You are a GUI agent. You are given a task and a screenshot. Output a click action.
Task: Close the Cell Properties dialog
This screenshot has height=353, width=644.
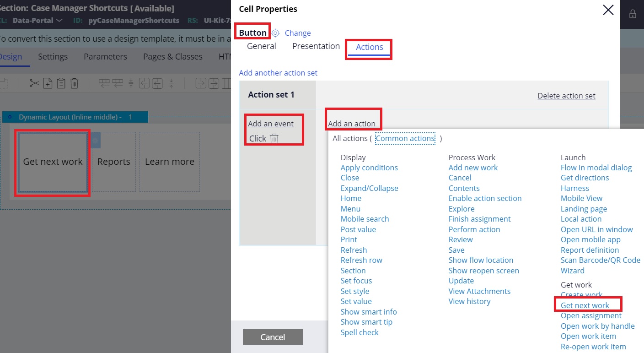608,10
